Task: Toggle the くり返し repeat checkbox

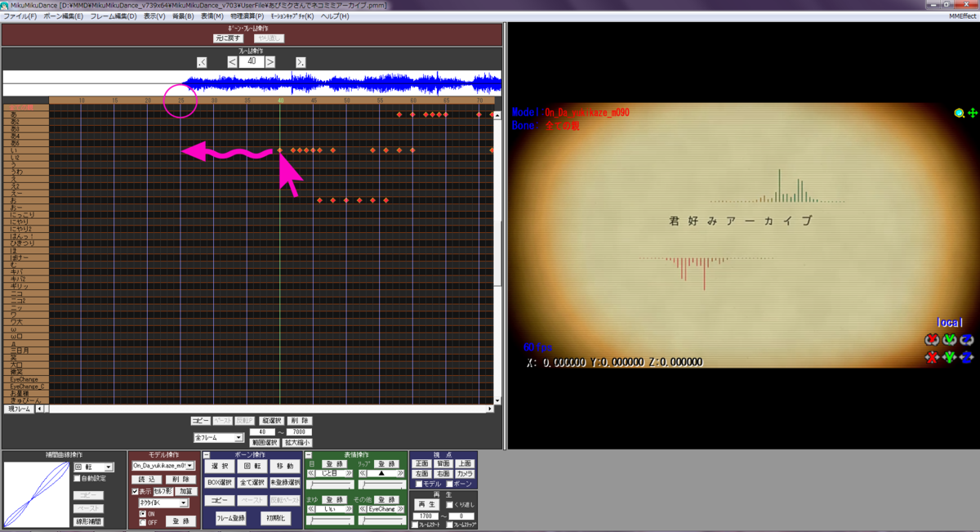Action: [449, 504]
